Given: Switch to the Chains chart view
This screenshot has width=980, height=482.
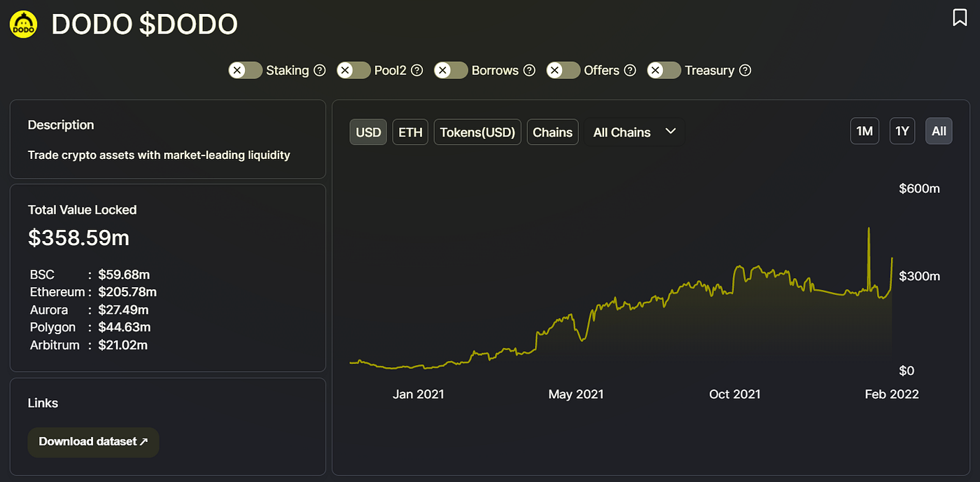Looking at the screenshot, I should tap(552, 132).
